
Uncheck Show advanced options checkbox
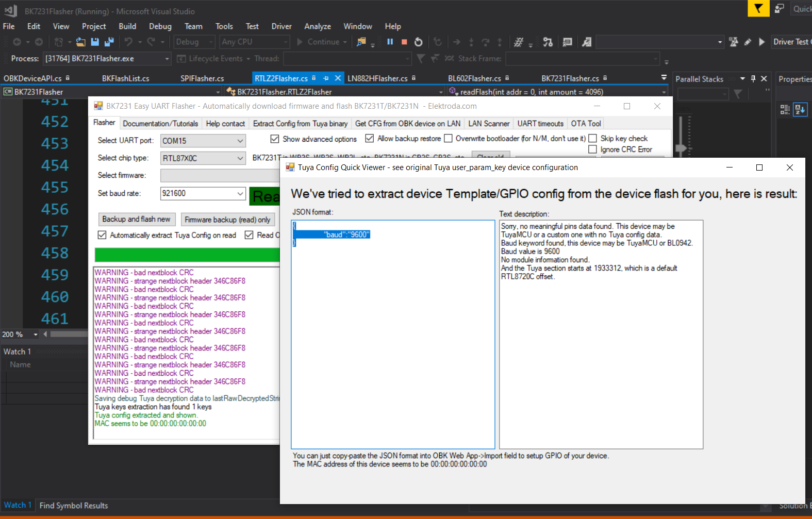pyautogui.click(x=275, y=139)
